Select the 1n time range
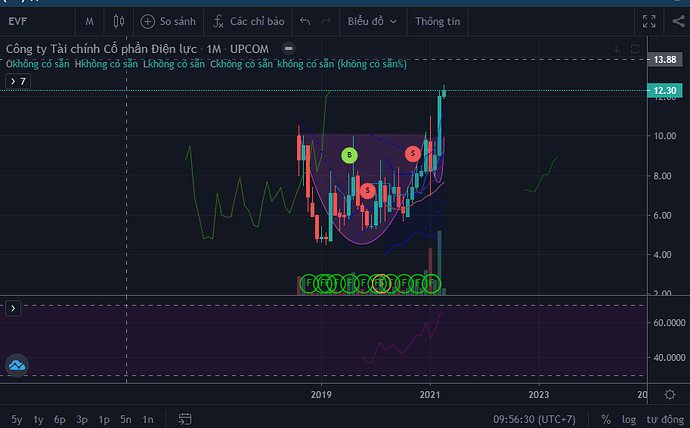Viewport: 690px width, 428px height. point(148,418)
